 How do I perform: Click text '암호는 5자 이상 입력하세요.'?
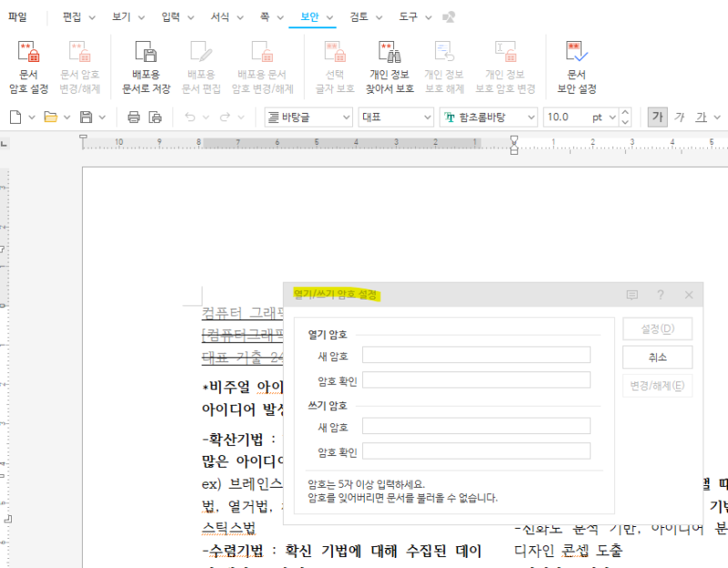point(367,484)
